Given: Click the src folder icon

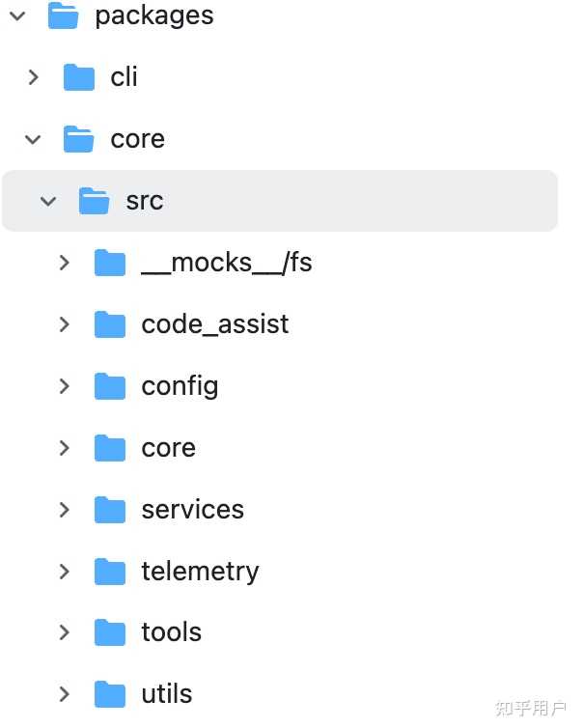Looking at the screenshot, I should [94, 201].
